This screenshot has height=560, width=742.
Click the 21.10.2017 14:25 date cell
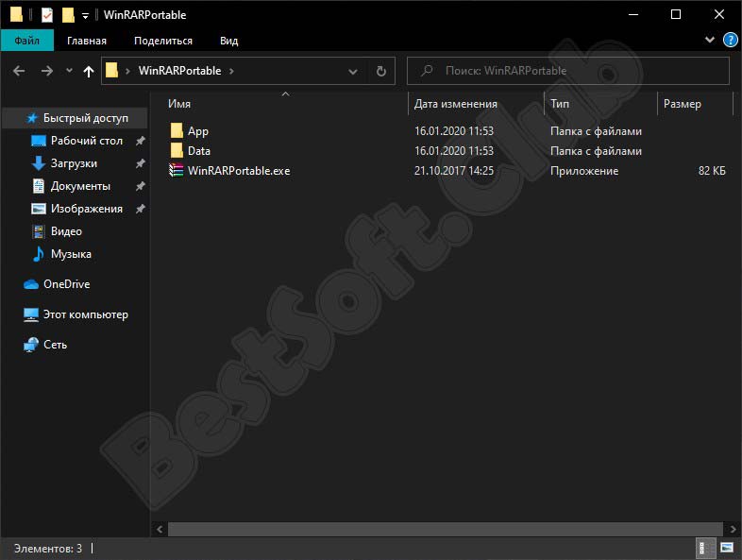(454, 171)
